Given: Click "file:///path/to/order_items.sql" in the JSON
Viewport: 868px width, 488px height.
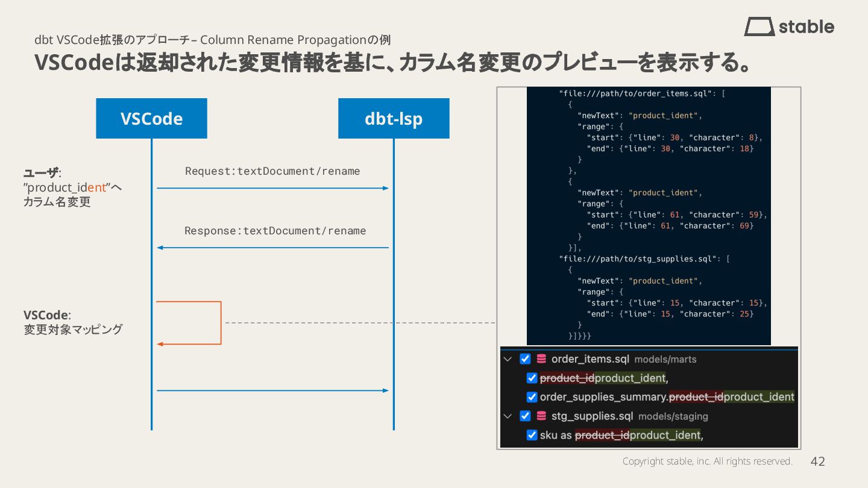Looking at the screenshot, I should (637, 93).
